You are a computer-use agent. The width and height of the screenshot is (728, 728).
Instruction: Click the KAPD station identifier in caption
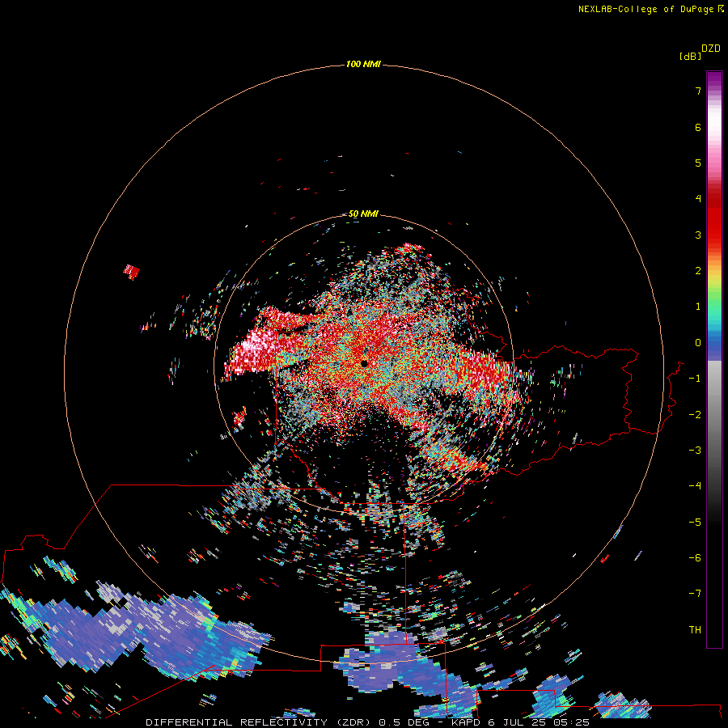[466, 722]
